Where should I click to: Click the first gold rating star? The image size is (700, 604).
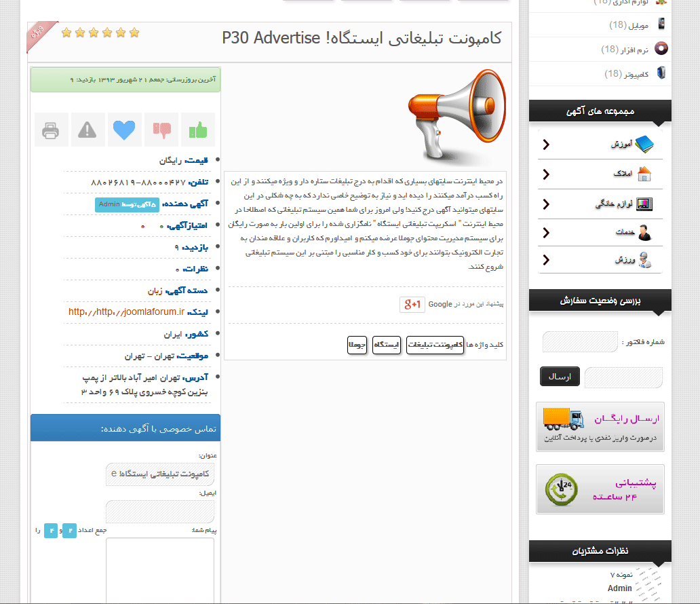pyautogui.click(x=66, y=33)
